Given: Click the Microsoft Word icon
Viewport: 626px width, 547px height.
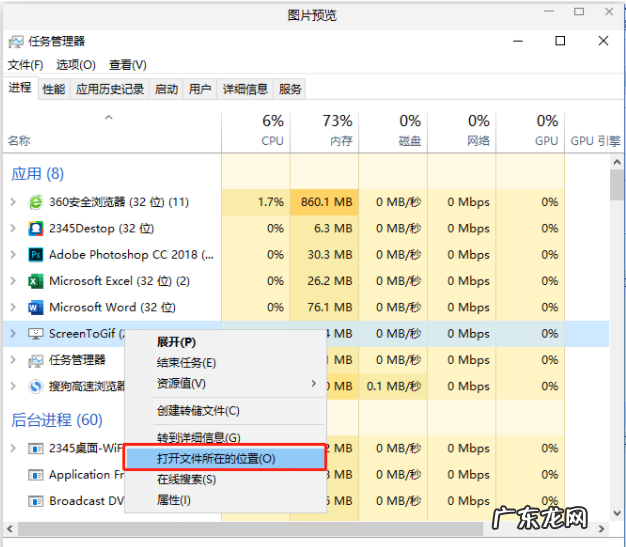Looking at the screenshot, I should [x=36, y=307].
